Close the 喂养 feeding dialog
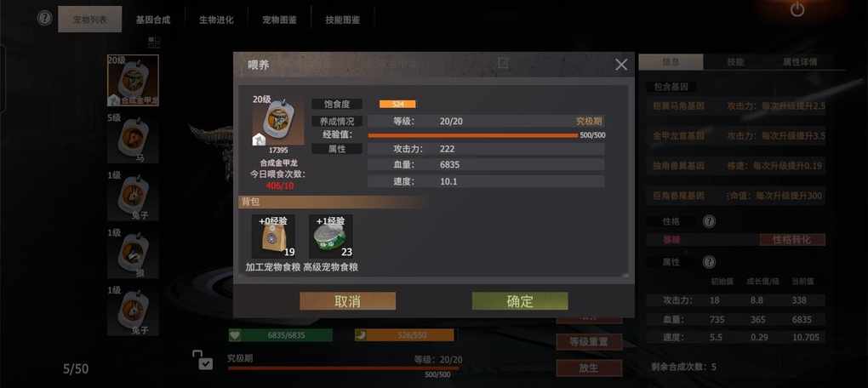868x388 pixels. click(x=621, y=65)
